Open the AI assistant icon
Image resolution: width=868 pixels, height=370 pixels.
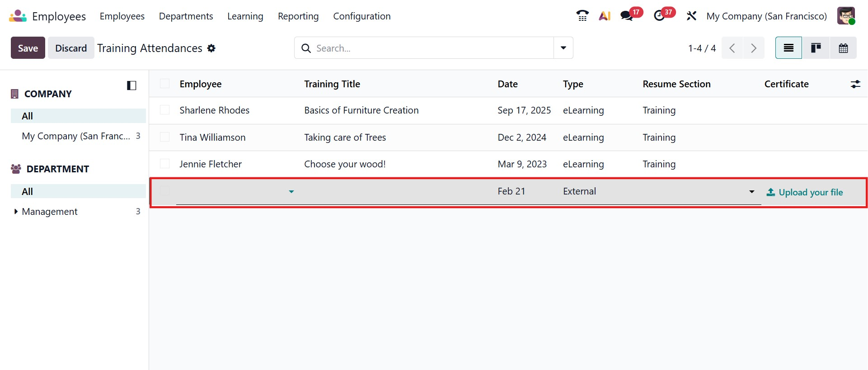click(x=605, y=16)
